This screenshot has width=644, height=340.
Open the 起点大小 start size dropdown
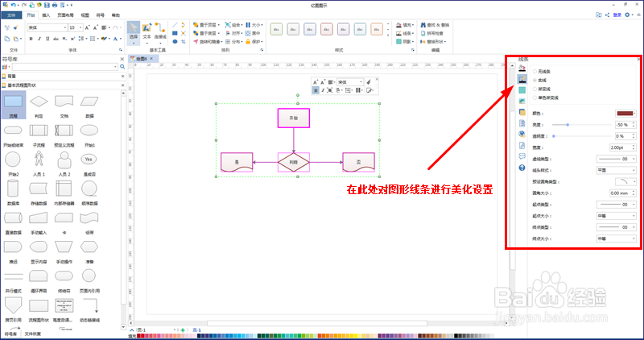[616, 216]
